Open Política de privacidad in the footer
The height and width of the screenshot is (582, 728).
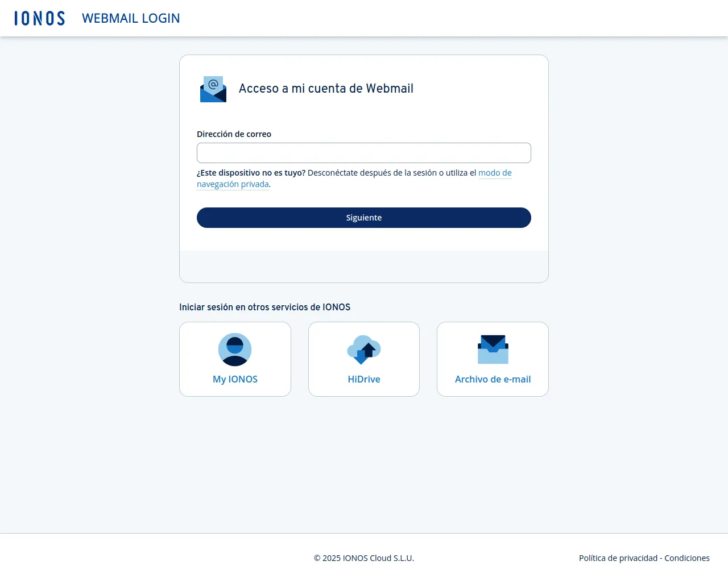pos(618,558)
